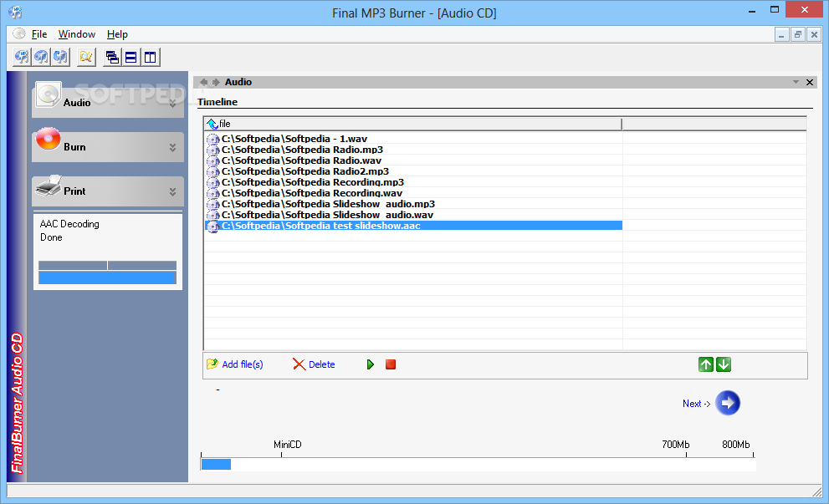Screen dimensions: 829x504
Task: Click the red Burn disc icon
Action: point(49,139)
